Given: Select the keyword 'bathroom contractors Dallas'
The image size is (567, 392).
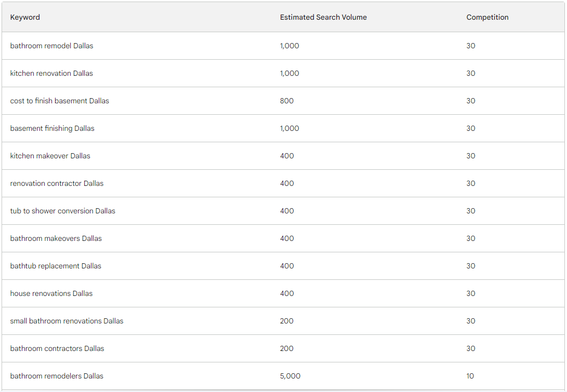Looking at the screenshot, I should coord(57,348).
